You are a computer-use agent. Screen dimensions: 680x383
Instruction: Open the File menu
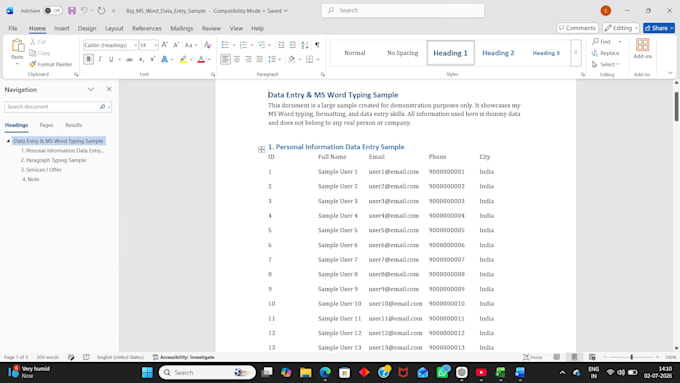tap(13, 28)
